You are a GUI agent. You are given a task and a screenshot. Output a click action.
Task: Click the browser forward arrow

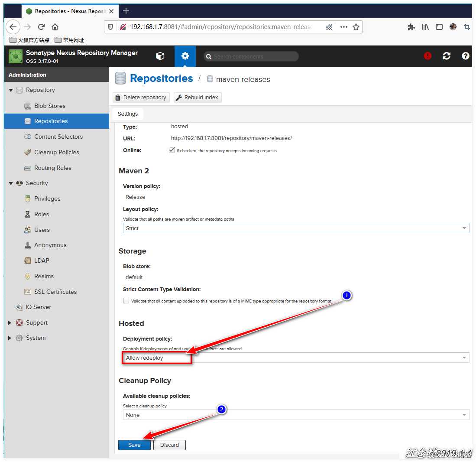coord(27,27)
